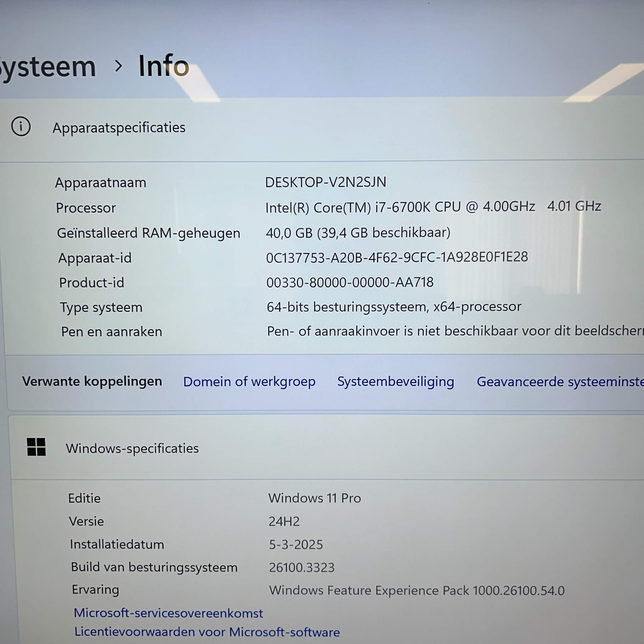Click the Editie label

point(84,498)
